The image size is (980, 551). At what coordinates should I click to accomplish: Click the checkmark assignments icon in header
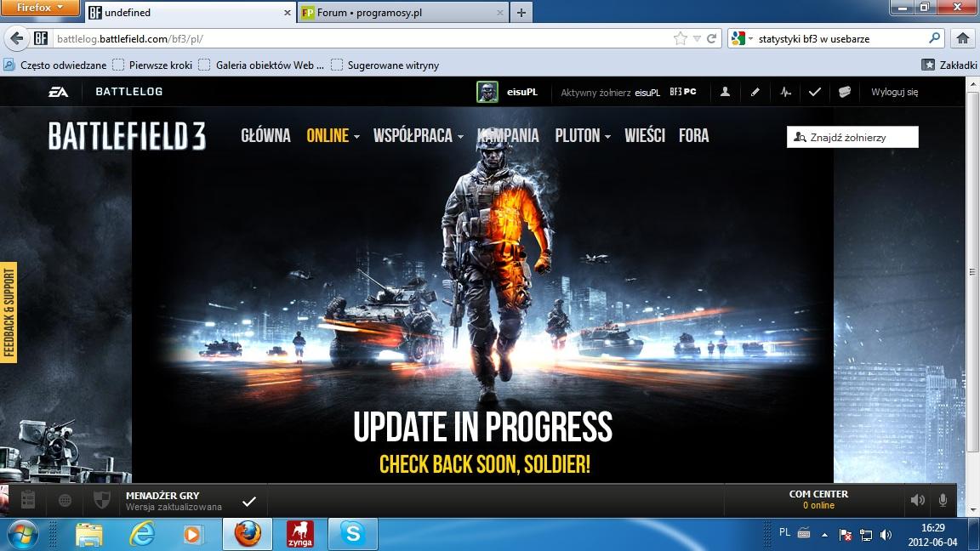coord(814,92)
